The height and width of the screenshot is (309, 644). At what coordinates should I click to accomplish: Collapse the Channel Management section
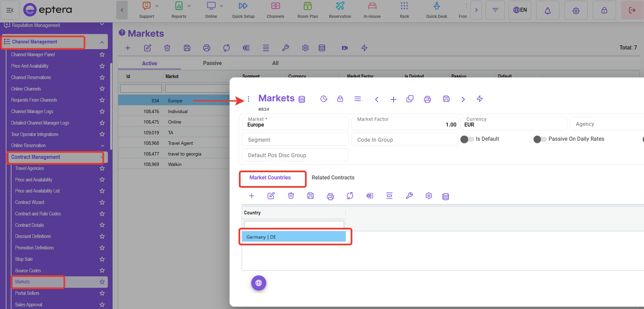pos(101,42)
